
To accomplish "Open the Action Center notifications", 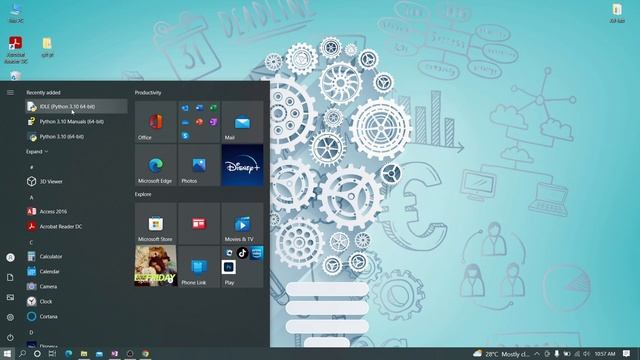I will tap(627, 354).
